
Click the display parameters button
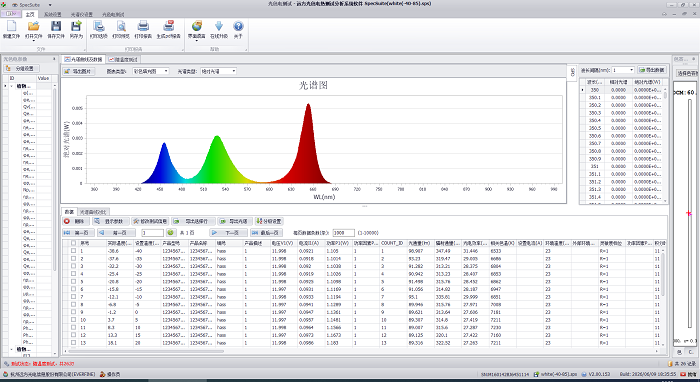pyautogui.click(x=111, y=221)
